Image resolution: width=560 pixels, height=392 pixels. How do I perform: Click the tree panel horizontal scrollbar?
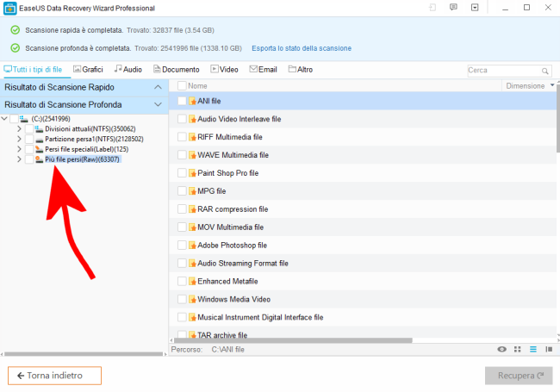coord(84,354)
